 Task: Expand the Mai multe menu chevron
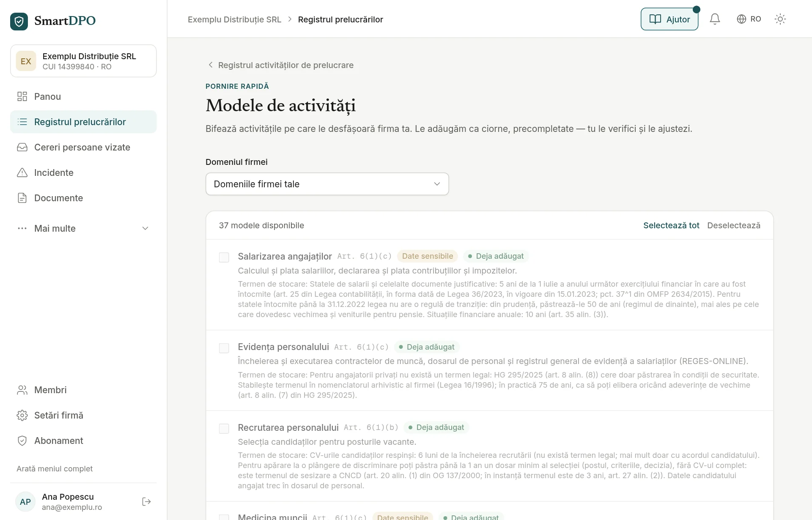click(x=145, y=228)
